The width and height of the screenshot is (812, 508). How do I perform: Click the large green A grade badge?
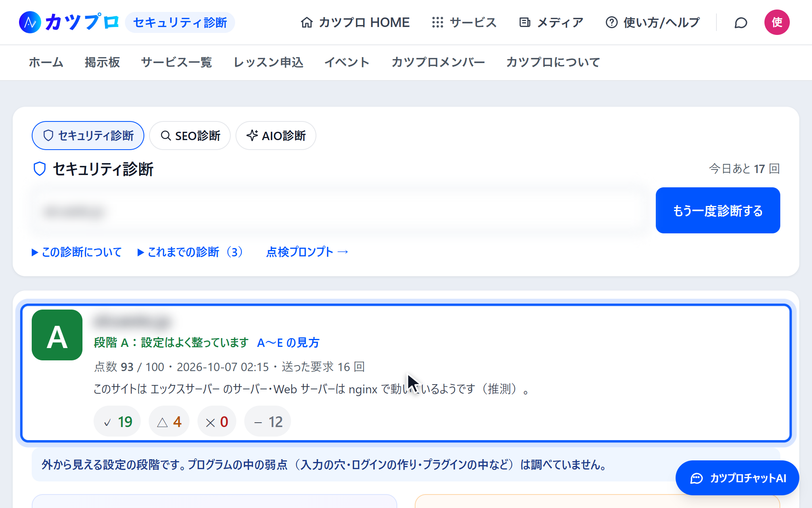[x=57, y=335]
